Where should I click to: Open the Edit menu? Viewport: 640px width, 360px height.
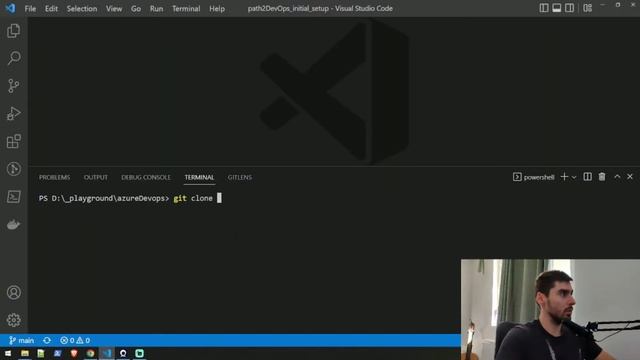click(51, 9)
